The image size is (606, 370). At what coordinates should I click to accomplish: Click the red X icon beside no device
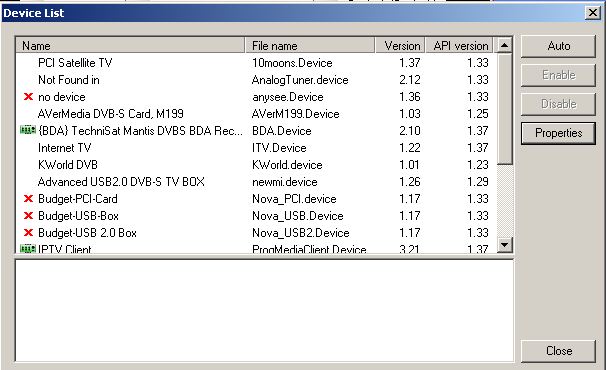(28, 97)
